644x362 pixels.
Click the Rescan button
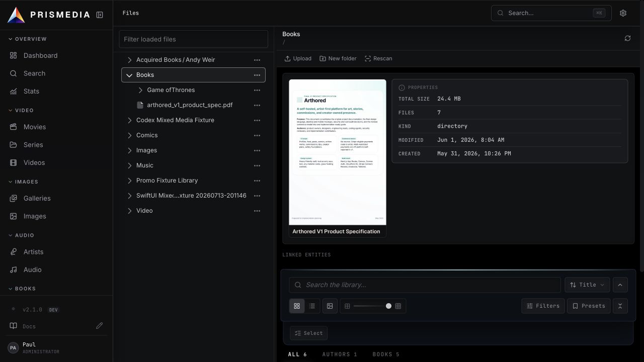click(378, 58)
